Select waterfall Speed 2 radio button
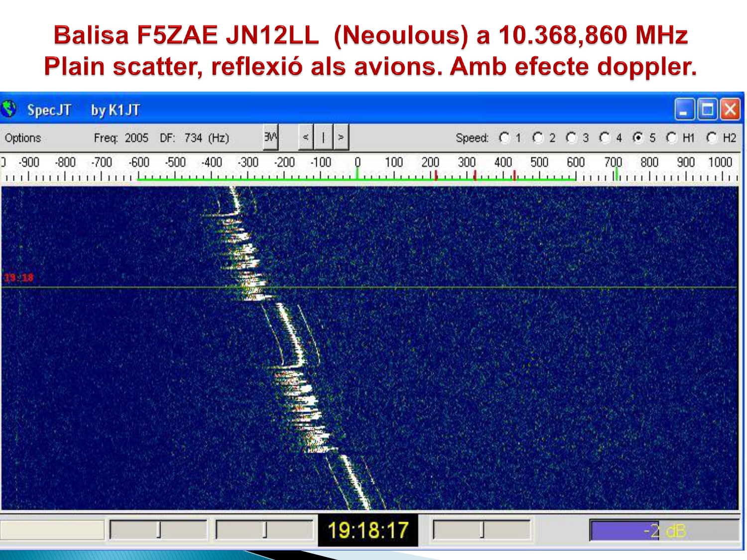 tap(538, 137)
